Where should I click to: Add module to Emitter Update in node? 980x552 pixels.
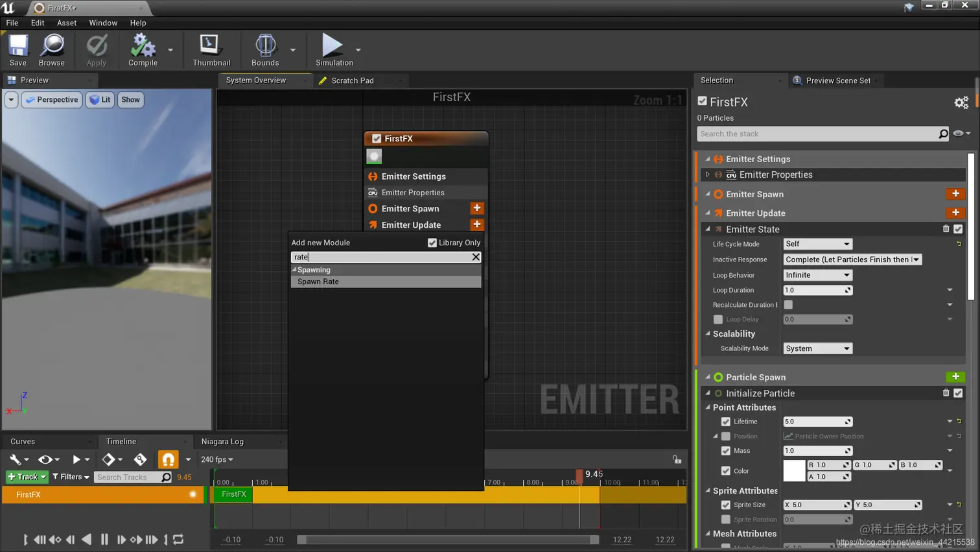click(477, 224)
